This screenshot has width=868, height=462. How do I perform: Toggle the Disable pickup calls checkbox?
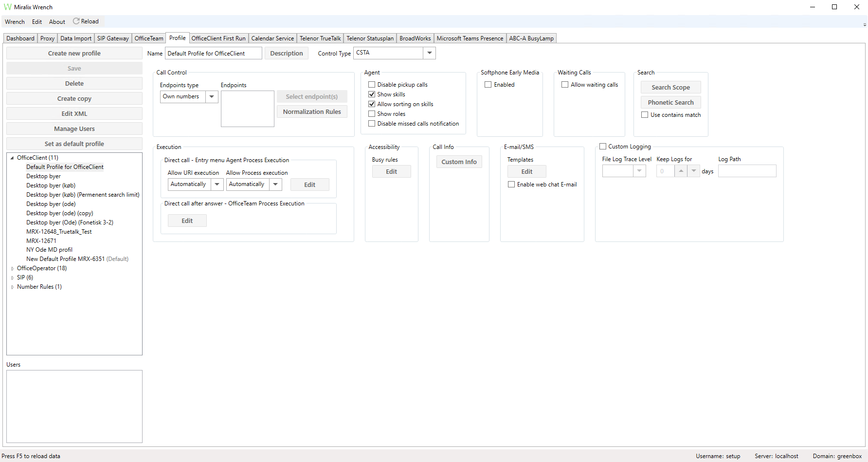[372, 85]
